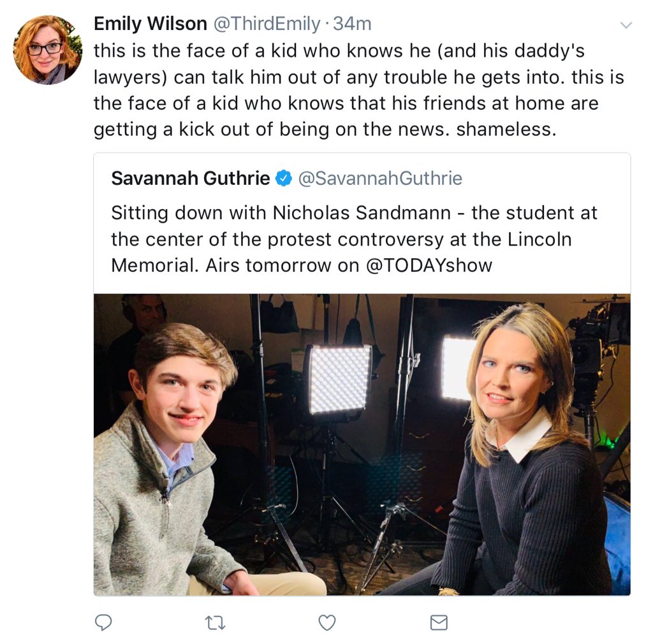The width and height of the screenshot is (653, 644).
Task: Click Savannah Guthrie's blue verified badge
Action: pyautogui.click(x=283, y=179)
